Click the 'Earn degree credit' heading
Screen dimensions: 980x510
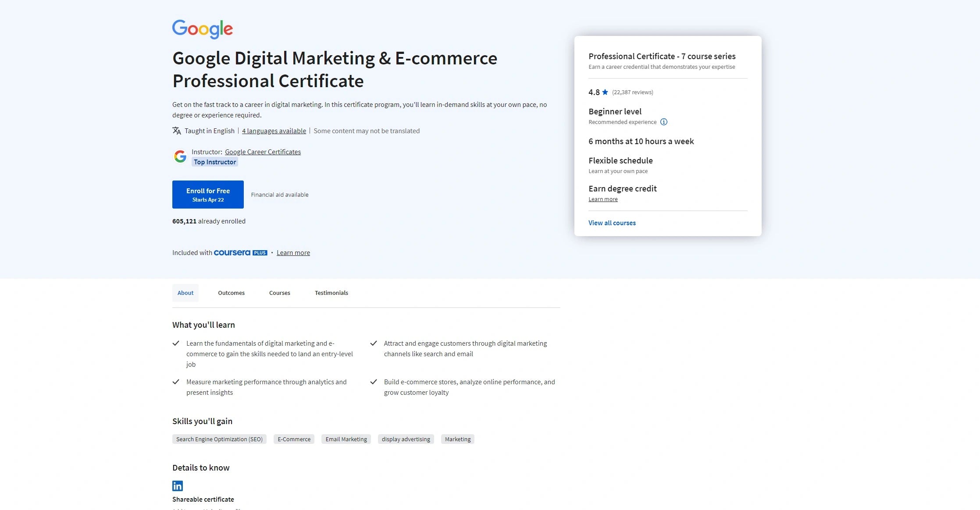coord(623,189)
